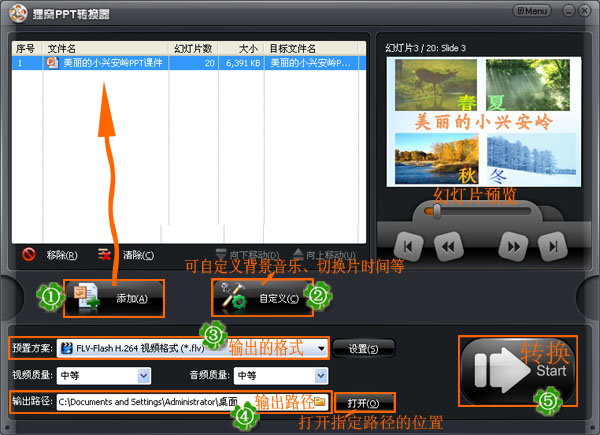
Task: Click the Open (打开) output folder button
Action: tap(365, 403)
